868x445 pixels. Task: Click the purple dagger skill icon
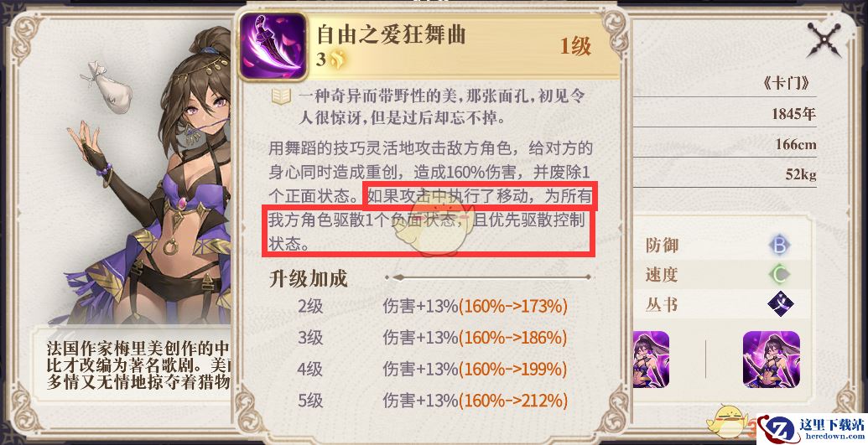pyautogui.click(x=273, y=46)
